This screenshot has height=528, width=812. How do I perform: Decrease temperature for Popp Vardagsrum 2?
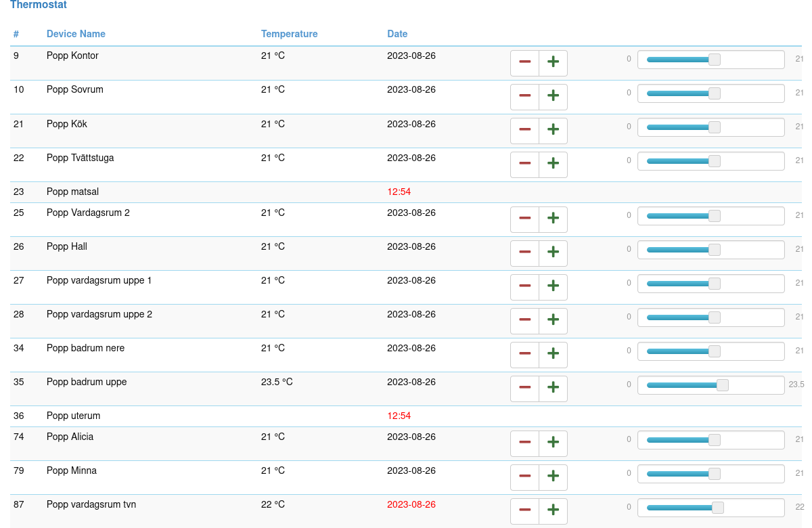point(524,219)
